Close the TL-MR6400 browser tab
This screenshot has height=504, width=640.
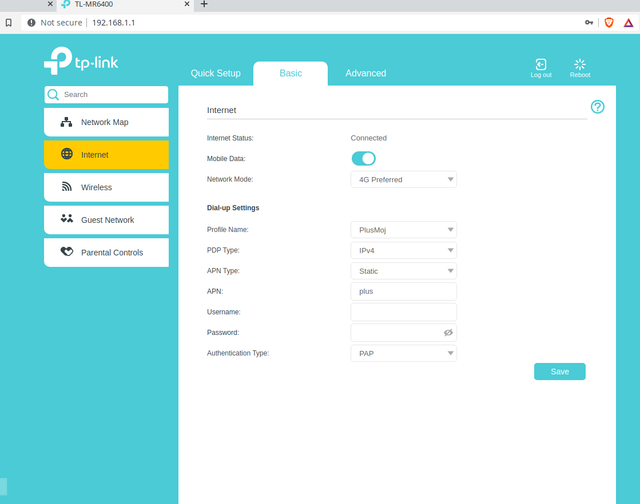187,4
